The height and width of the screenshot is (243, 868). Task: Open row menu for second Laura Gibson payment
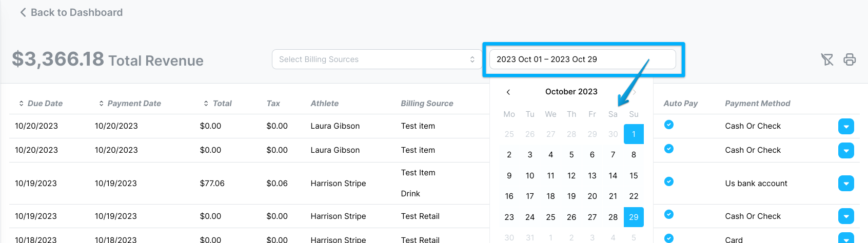tap(846, 150)
